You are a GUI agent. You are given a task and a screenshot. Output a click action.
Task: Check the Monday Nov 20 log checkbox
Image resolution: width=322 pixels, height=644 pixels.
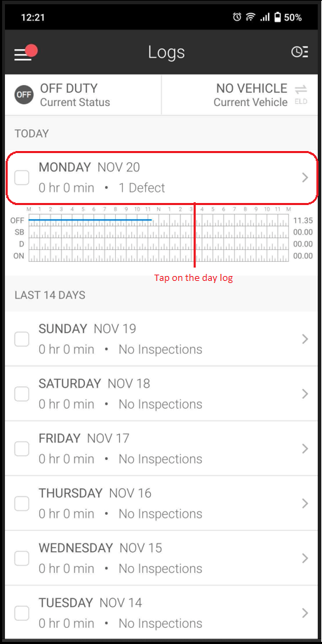pyautogui.click(x=22, y=178)
